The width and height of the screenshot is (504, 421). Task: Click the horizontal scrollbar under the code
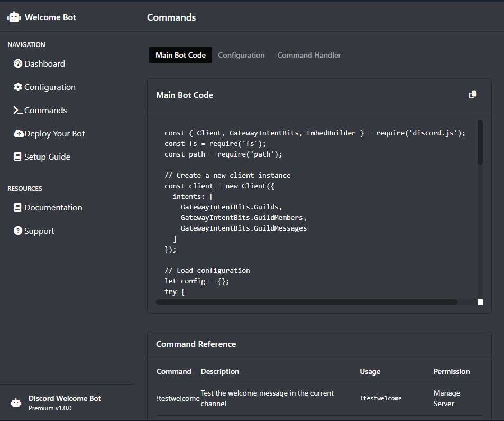(307, 302)
